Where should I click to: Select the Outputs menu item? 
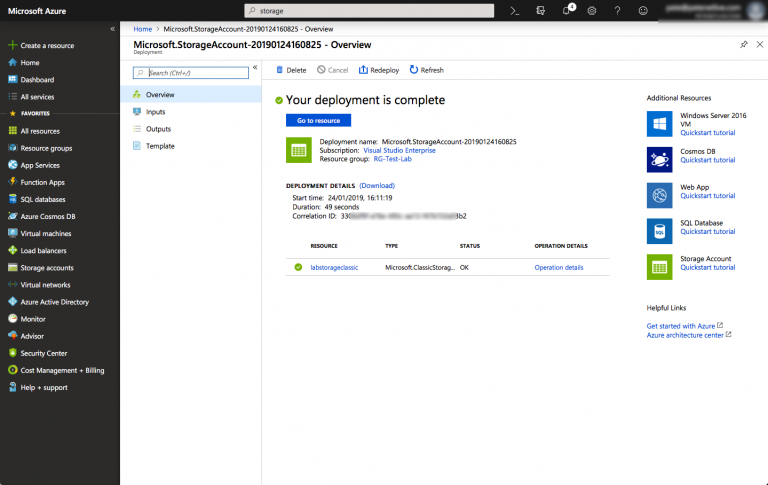point(191,129)
